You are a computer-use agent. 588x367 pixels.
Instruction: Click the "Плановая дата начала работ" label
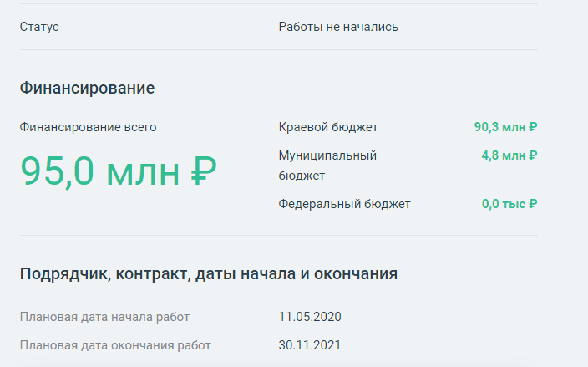pos(104,317)
